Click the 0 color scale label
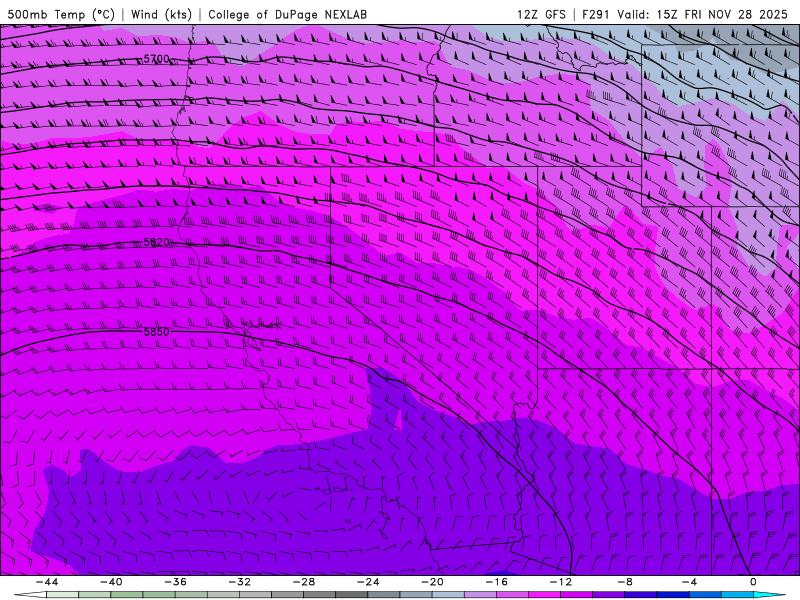The height and width of the screenshot is (600, 800). [x=754, y=582]
